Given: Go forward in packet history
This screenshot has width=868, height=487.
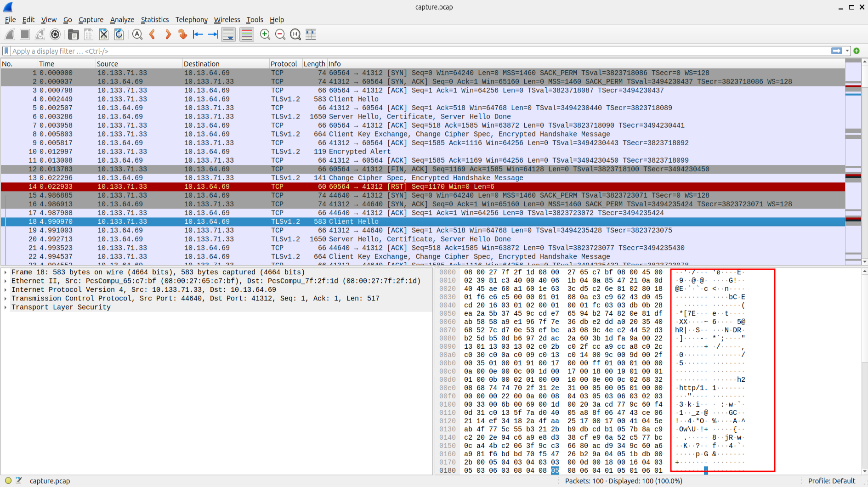Looking at the screenshot, I should point(167,34).
